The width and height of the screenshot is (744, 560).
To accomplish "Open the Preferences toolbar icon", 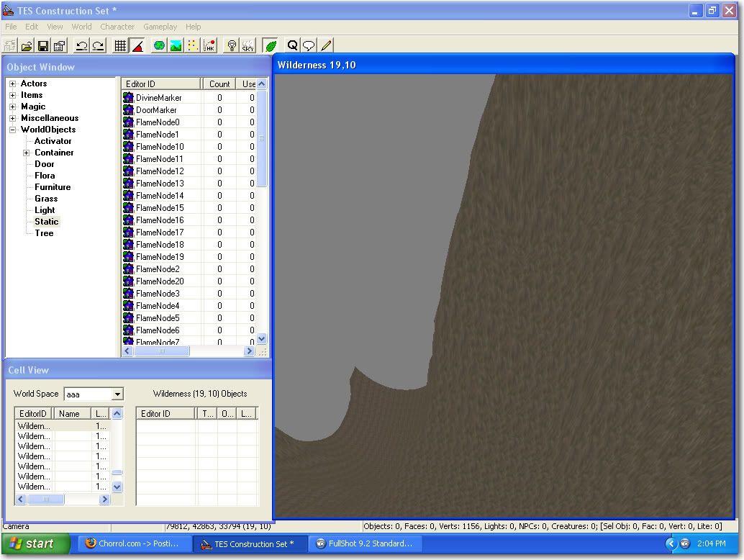I will coord(59,45).
